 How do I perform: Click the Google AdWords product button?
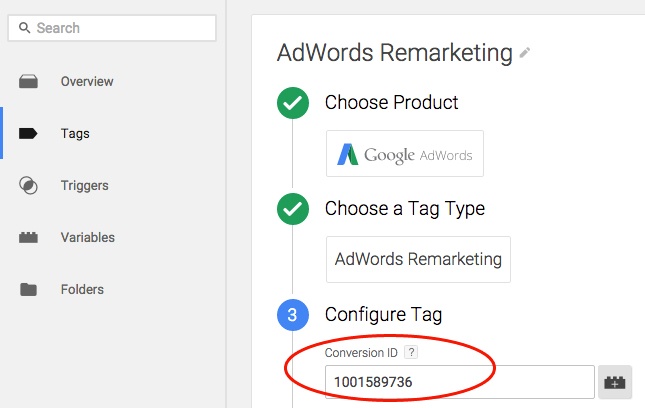(405, 154)
